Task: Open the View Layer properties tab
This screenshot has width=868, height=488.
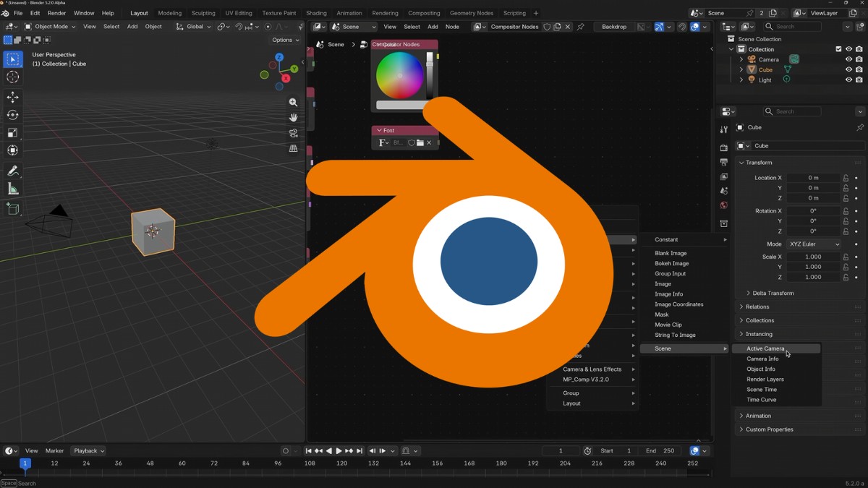Action: coord(724,176)
